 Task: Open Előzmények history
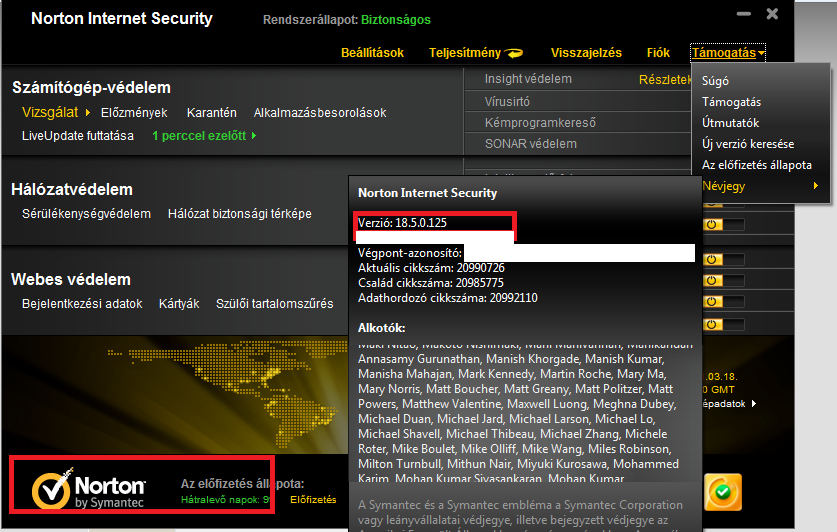[x=134, y=113]
